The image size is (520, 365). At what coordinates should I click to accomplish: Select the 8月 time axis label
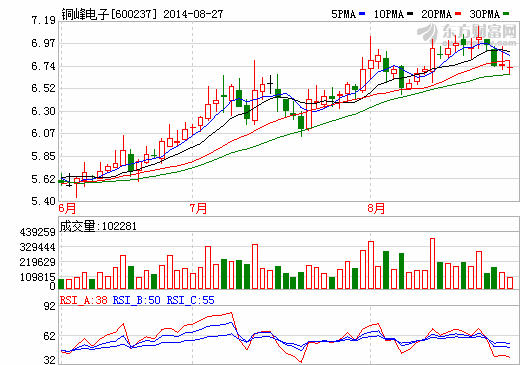376,209
